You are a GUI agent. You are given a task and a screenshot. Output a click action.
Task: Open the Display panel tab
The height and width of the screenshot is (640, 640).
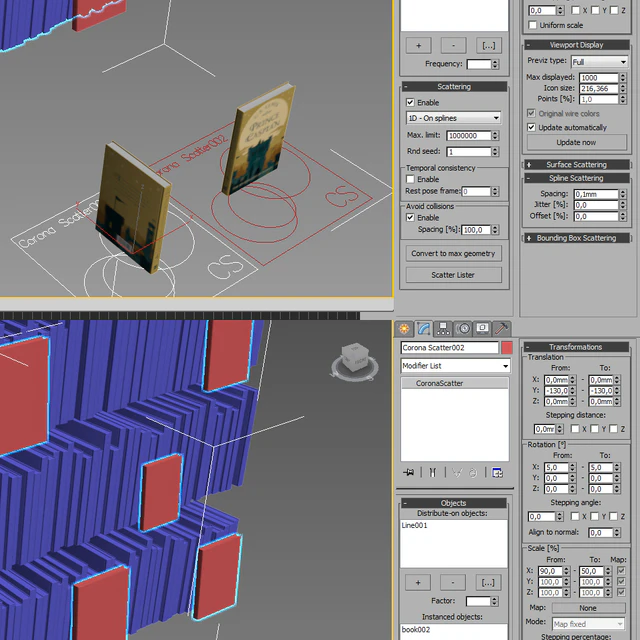click(482, 329)
